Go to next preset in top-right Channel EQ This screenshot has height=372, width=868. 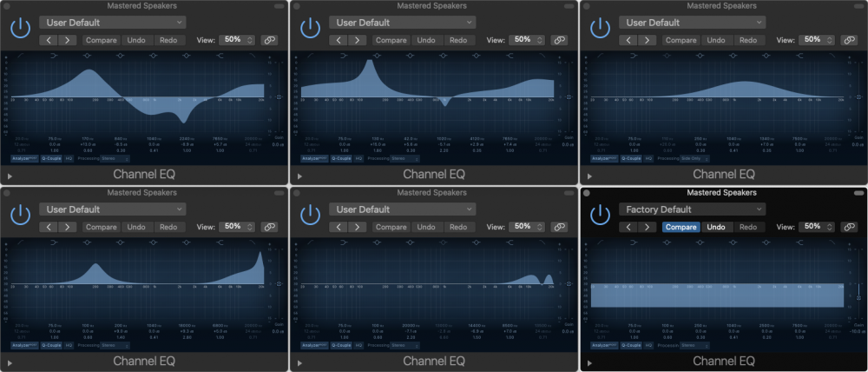tap(648, 40)
